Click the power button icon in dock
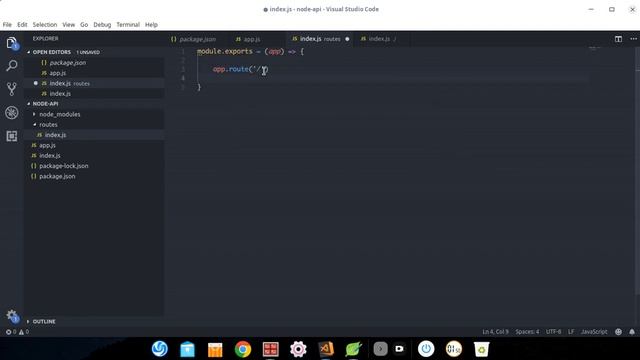 (426, 349)
